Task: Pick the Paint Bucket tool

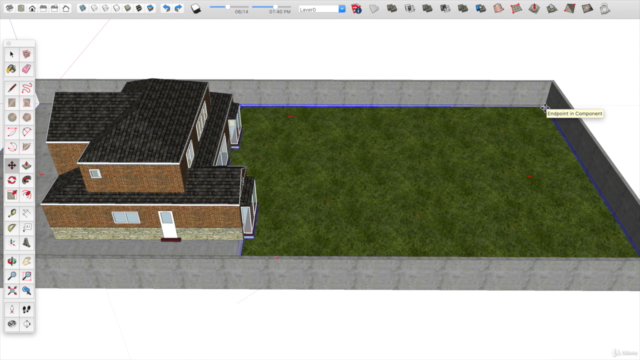Action: point(12,69)
